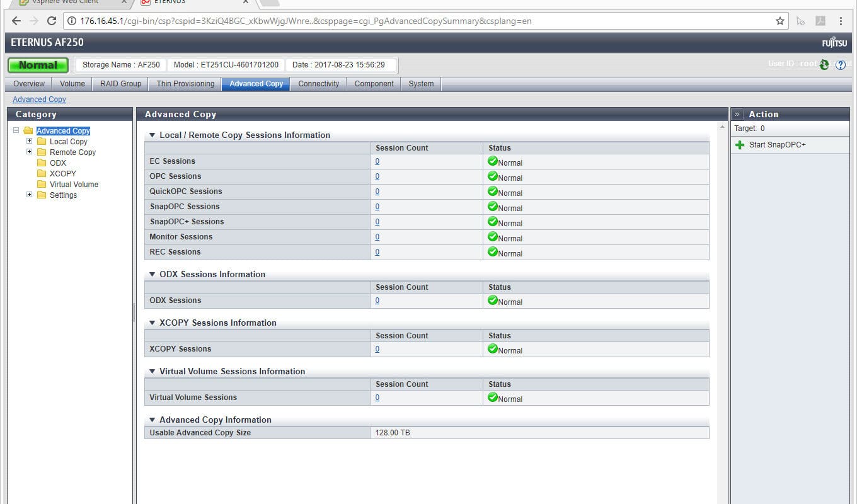Open help via the question mark icon
This screenshot has width=857, height=504.
click(841, 65)
